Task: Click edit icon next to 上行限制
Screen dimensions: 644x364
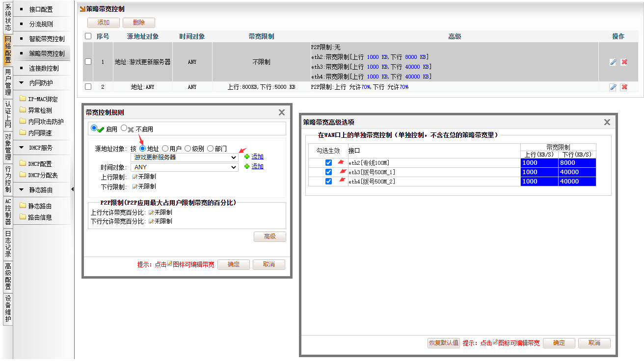Action: tap(135, 177)
